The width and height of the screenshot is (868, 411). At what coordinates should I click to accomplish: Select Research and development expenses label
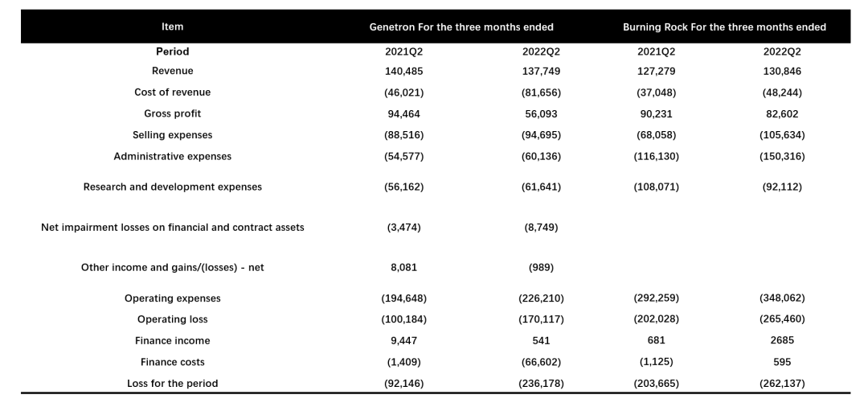coord(172,187)
